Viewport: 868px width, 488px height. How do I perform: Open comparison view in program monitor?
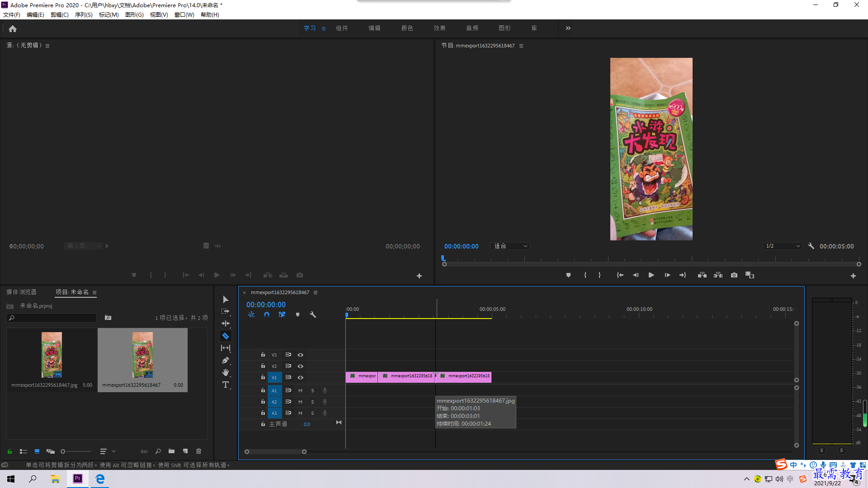click(x=750, y=275)
